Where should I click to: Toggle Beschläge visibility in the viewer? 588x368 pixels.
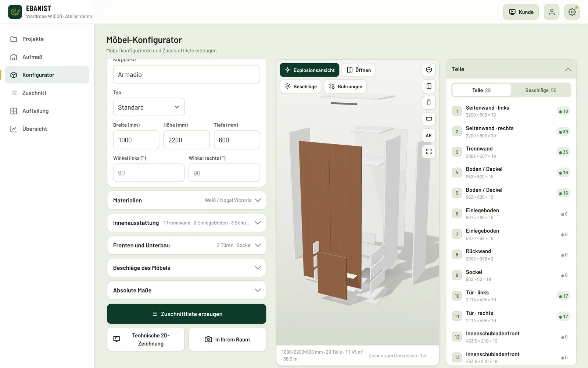coord(301,86)
